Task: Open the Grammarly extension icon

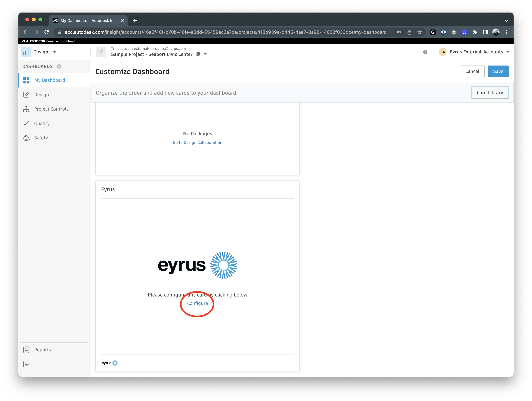Action: 433,32
